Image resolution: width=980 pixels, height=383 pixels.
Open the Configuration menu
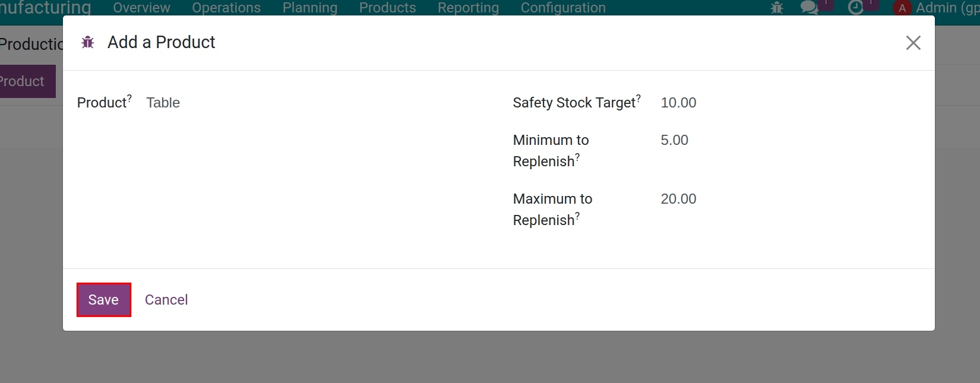coord(563,8)
